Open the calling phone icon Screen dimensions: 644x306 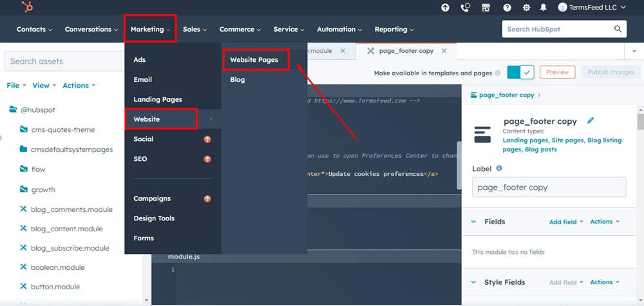tap(466, 7)
